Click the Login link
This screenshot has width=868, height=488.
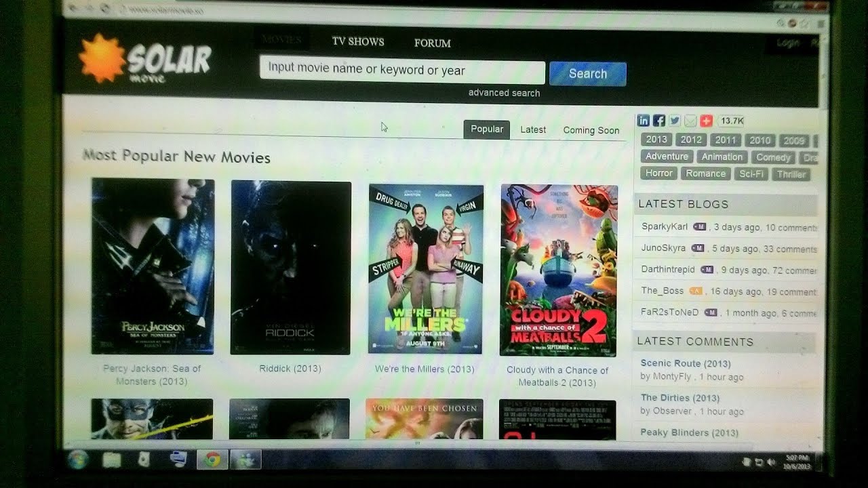point(788,43)
